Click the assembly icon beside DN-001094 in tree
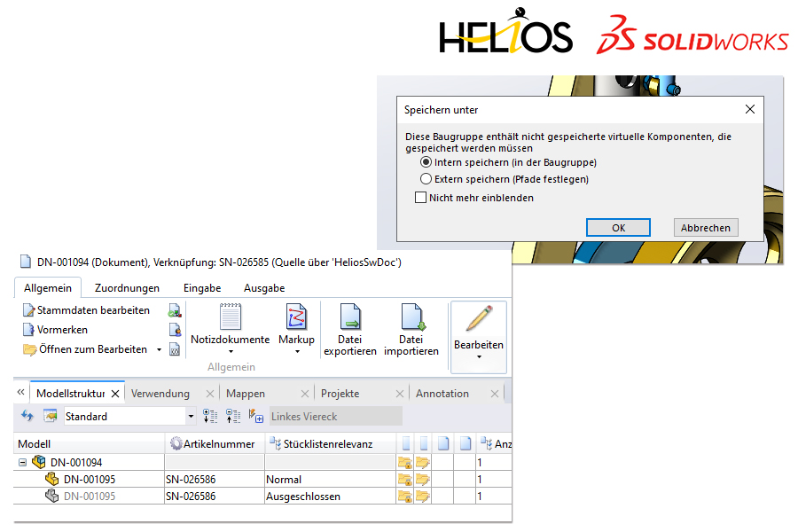Image resolution: width=798 pixels, height=532 pixels. [x=39, y=462]
